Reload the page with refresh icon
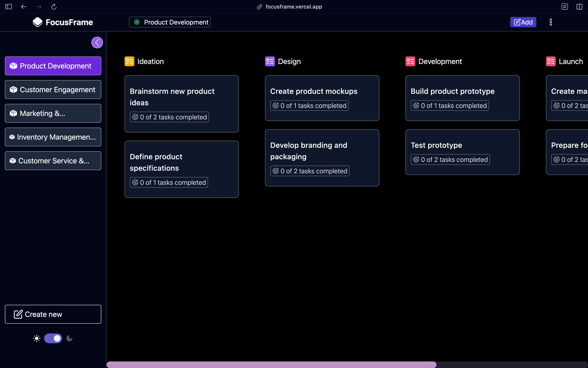This screenshot has width=588, height=368. [54, 7]
